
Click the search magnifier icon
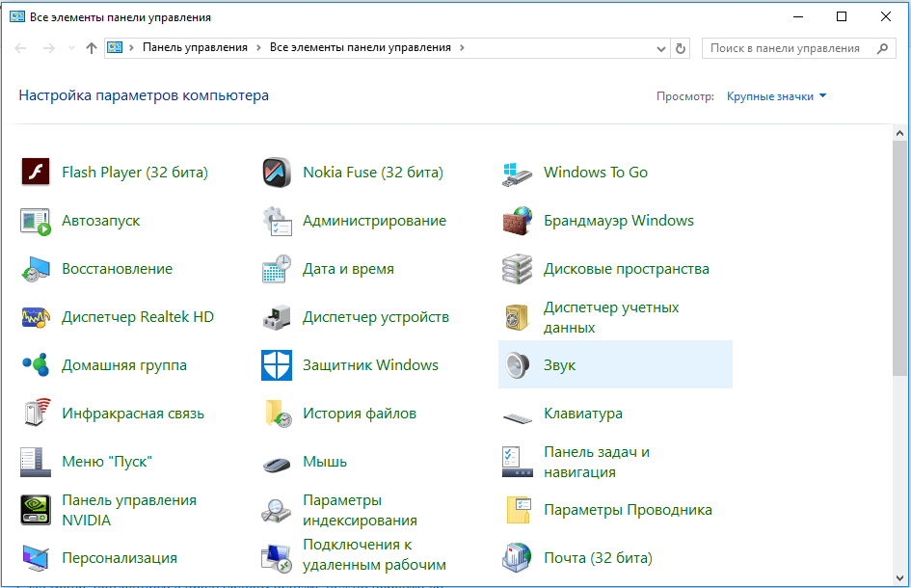pos(882,49)
